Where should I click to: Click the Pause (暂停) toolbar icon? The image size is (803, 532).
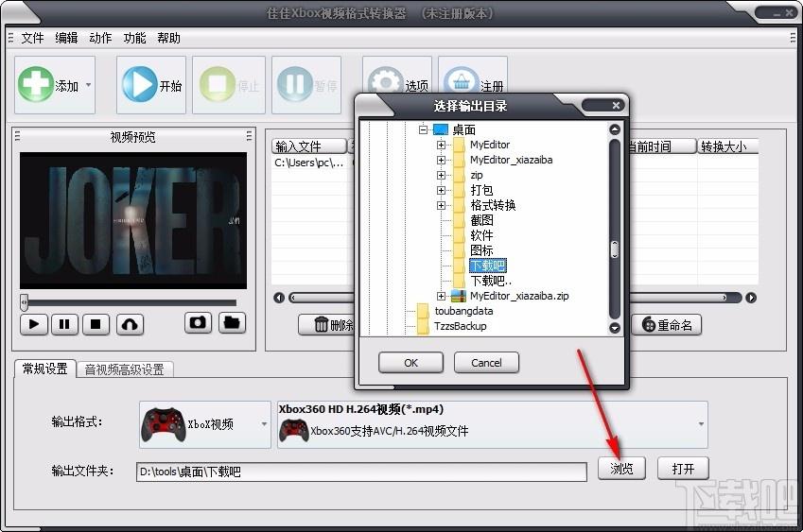click(295, 84)
